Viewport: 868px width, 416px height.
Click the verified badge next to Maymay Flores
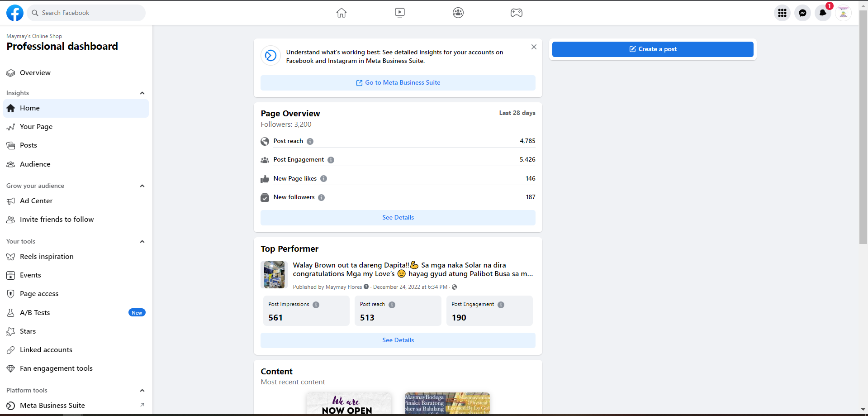[366, 287]
